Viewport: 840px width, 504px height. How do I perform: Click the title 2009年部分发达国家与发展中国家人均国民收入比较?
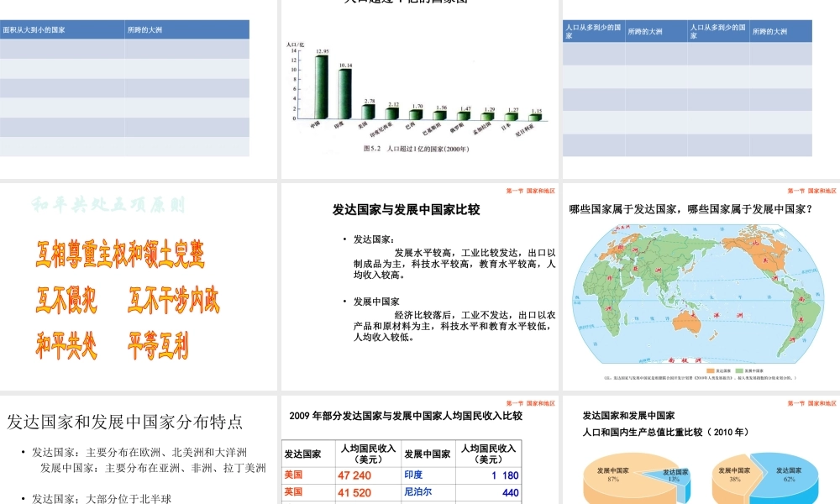click(406, 416)
